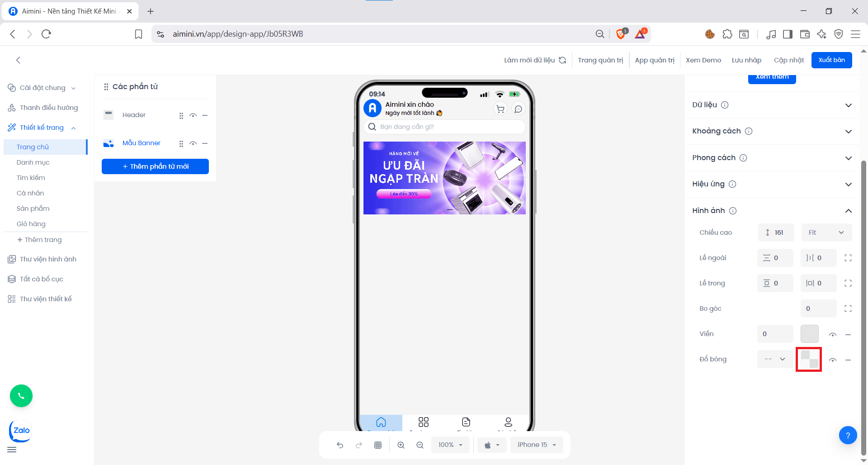Click the refresh icon beside Làm mới dữ liệu
The image size is (868, 465).
[x=562, y=60]
